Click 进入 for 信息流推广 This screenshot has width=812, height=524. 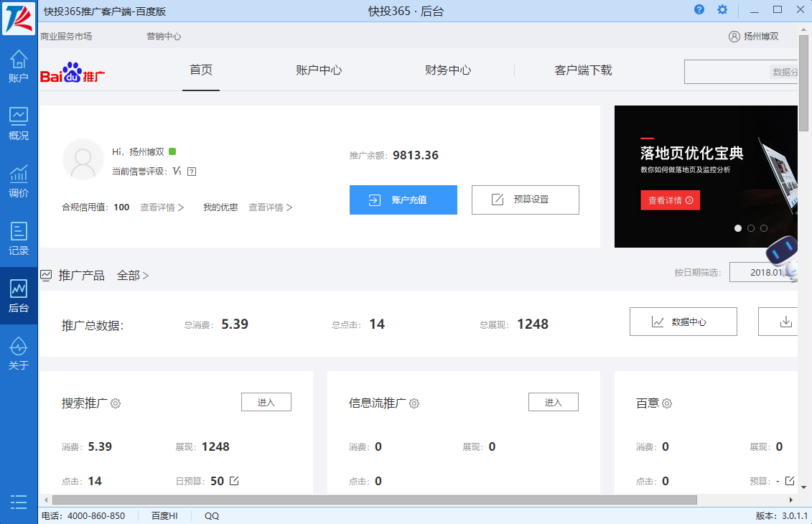[553, 402]
